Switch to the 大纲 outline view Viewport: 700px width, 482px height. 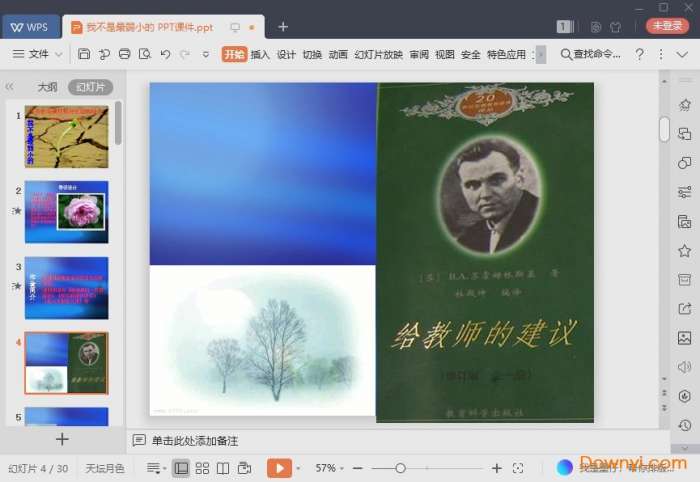pyautogui.click(x=47, y=87)
